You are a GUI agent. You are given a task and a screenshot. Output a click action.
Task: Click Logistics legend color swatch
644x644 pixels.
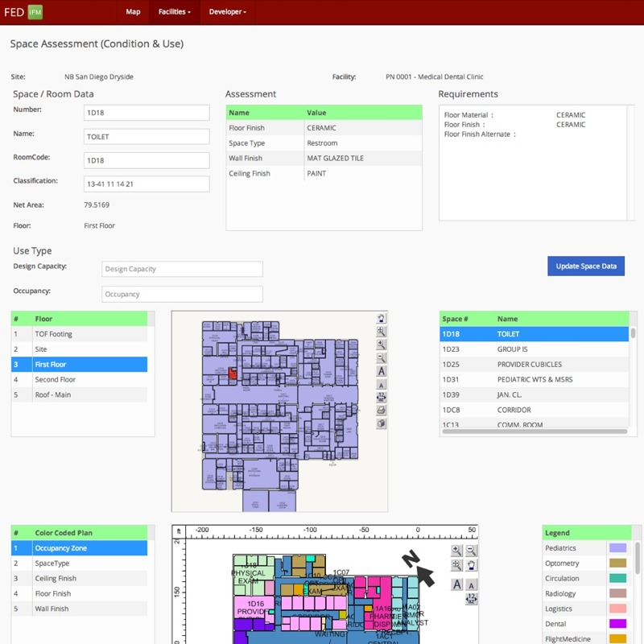point(617,609)
